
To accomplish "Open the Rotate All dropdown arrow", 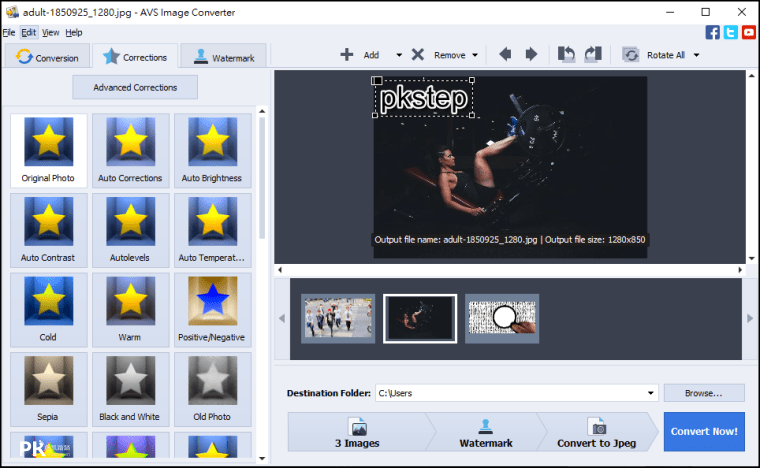I will [697, 55].
